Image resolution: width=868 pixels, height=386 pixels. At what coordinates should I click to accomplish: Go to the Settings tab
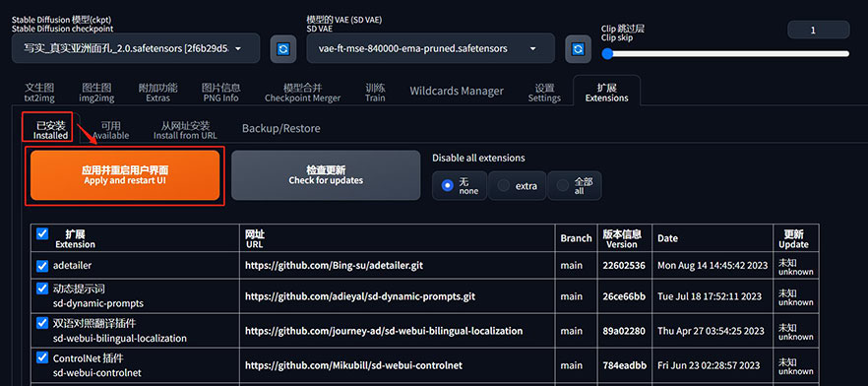pos(544,93)
